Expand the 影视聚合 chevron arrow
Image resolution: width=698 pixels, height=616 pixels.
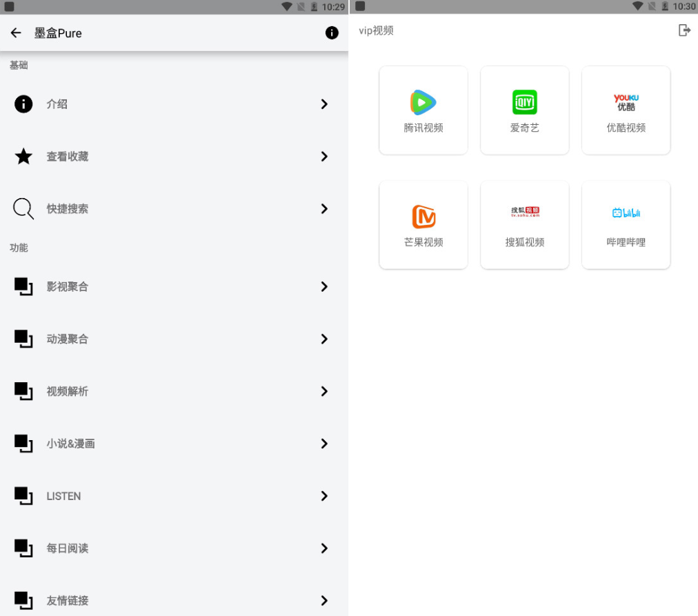point(324,286)
